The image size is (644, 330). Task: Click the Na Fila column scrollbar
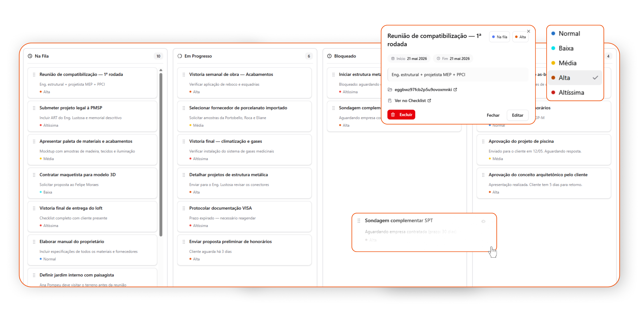(x=161, y=154)
